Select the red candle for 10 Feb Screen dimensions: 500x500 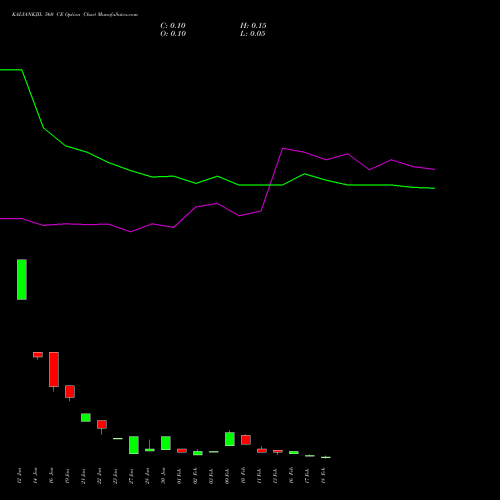(246, 440)
